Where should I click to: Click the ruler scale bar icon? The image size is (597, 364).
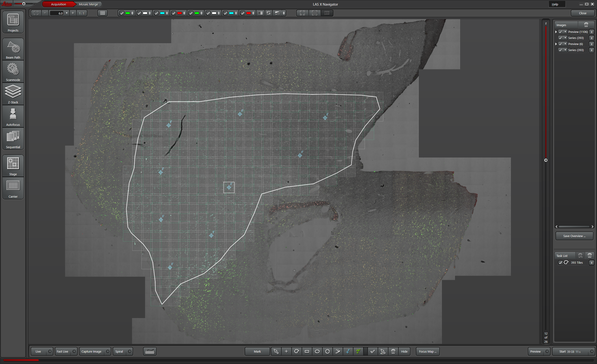pos(150,352)
